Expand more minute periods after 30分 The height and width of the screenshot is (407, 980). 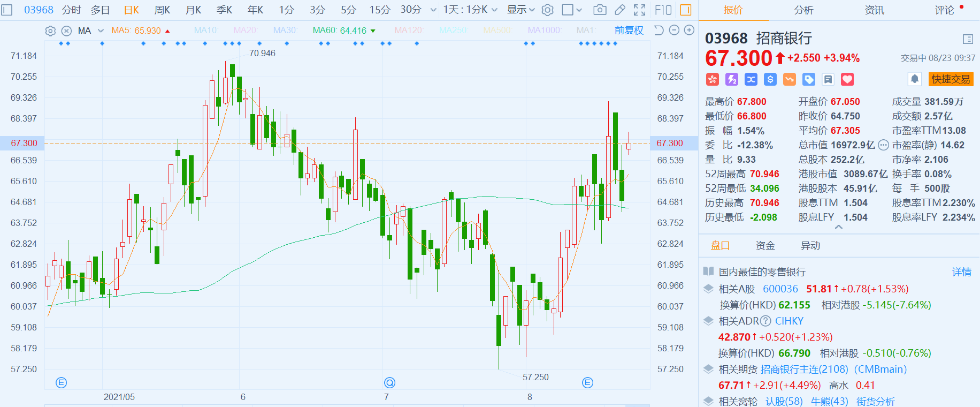[x=433, y=10]
